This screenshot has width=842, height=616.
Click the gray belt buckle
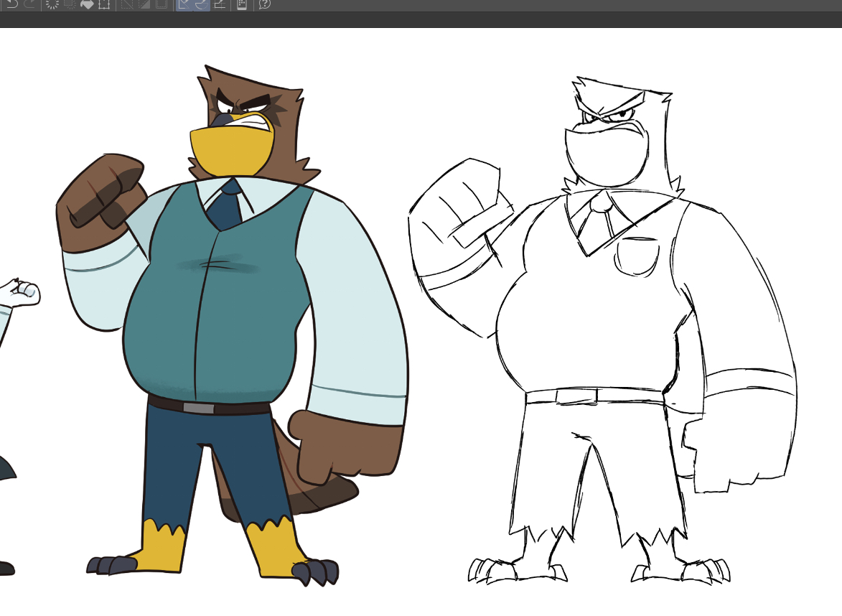point(198,408)
